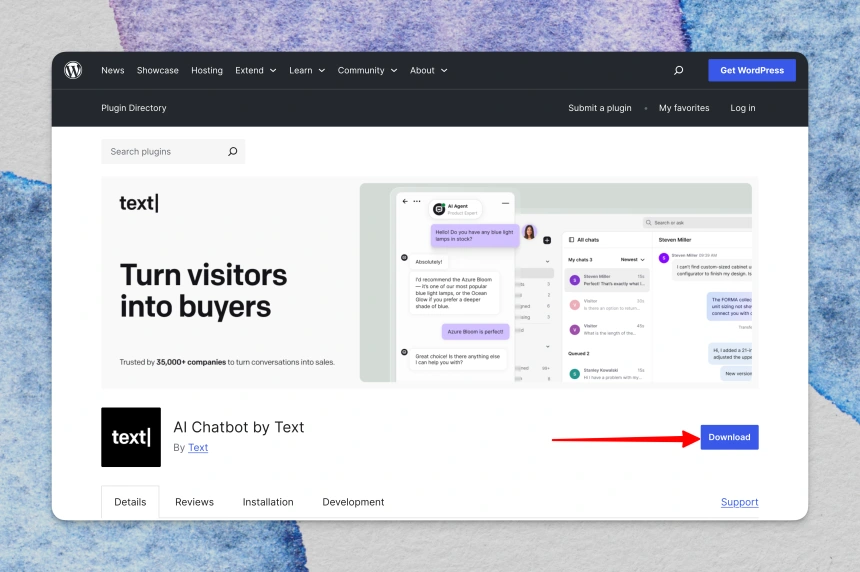Open My favorites link
The height and width of the screenshot is (572, 860).
point(684,108)
